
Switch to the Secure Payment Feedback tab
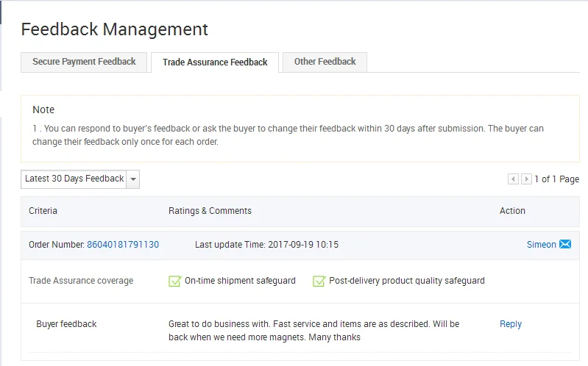coord(84,62)
